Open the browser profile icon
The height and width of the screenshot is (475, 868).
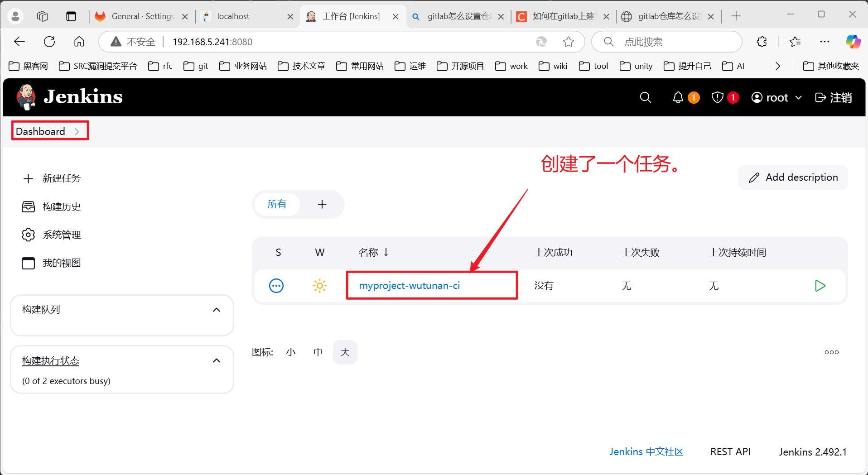[15, 16]
